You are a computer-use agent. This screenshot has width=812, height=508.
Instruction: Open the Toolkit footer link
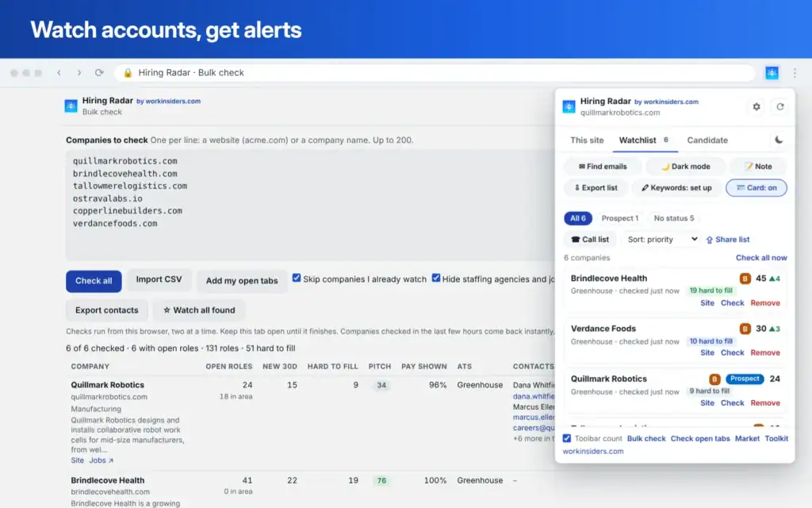776,438
